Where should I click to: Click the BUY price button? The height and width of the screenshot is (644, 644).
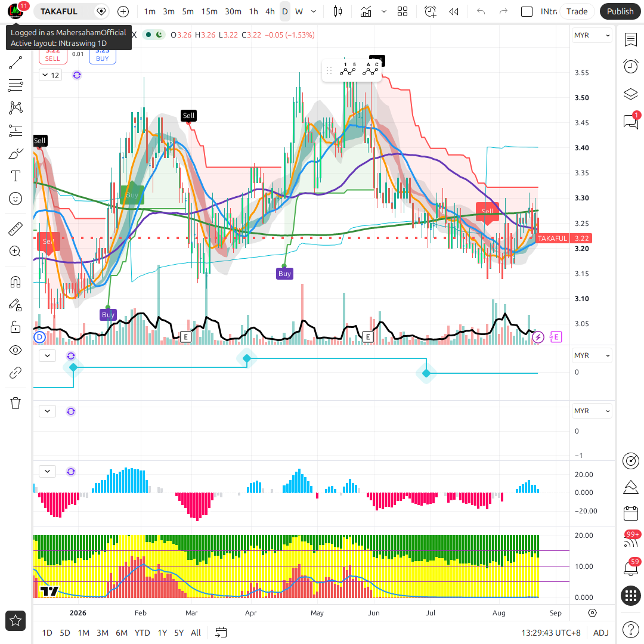(103, 56)
